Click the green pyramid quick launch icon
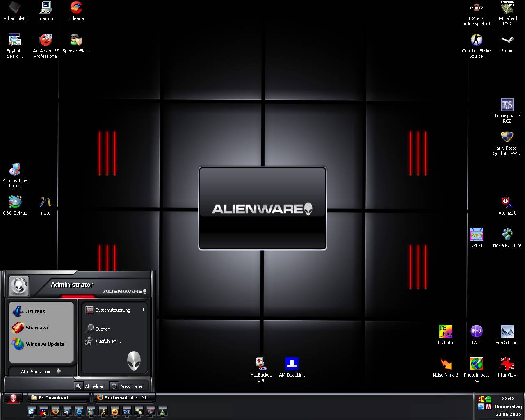This screenshot has height=420, width=525. click(x=162, y=411)
